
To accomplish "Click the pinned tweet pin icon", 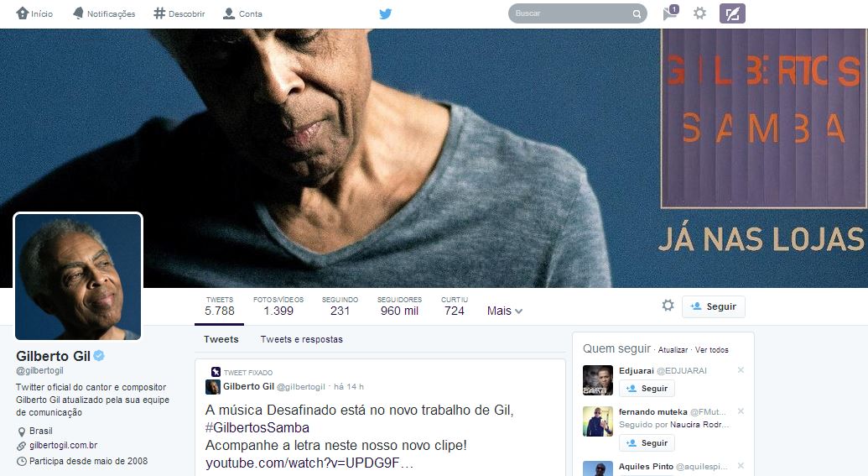I will (216, 372).
